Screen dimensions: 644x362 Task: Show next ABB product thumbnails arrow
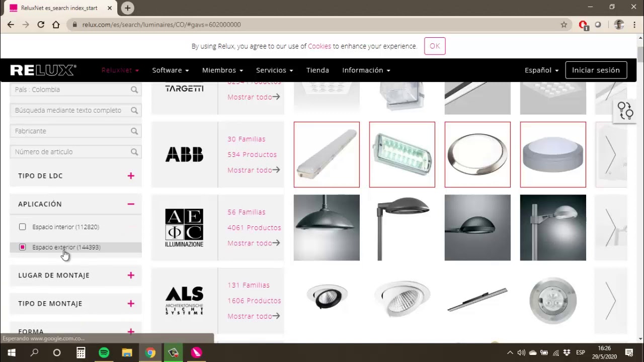(x=611, y=154)
